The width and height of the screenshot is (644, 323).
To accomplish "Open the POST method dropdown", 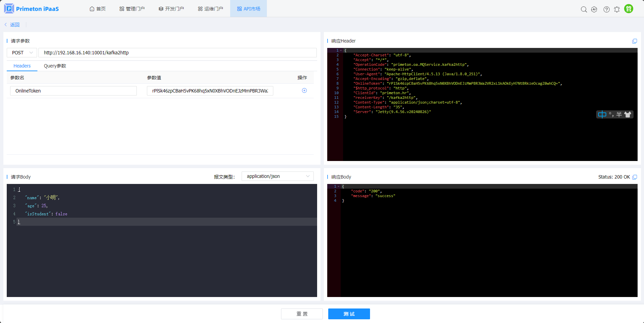I will pyautogui.click(x=22, y=53).
